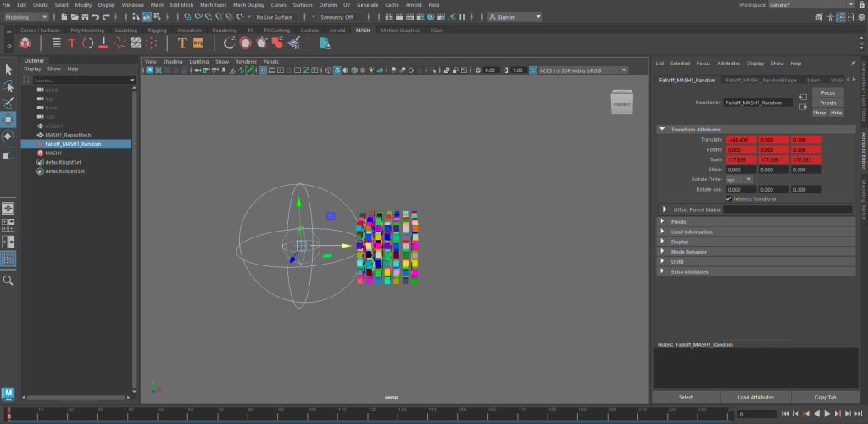Viewport: 868px width, 424px height.
Task: Open the Rotate Order dropdown
Action: coord(738,179)
